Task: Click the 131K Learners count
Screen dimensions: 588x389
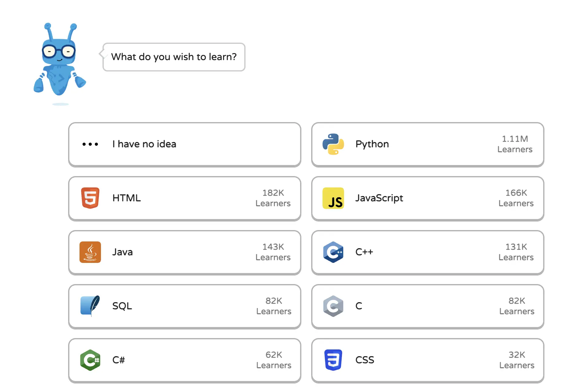Action: tap(516, 252)
